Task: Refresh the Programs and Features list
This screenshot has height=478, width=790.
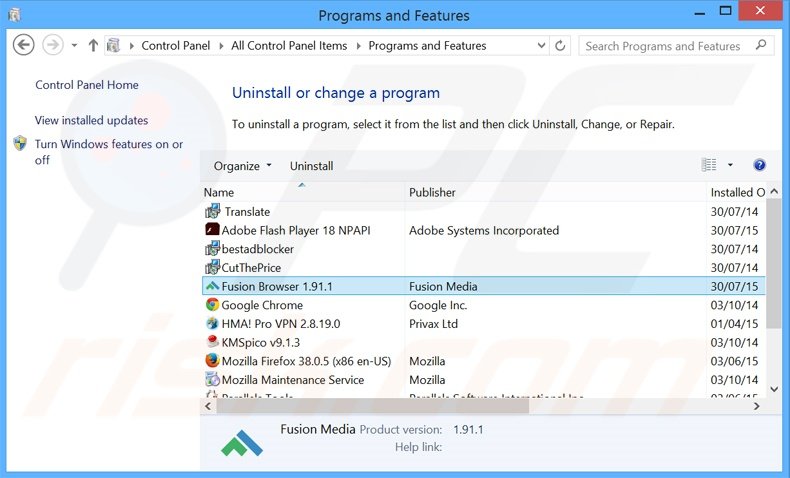Action: coord(560,46)
